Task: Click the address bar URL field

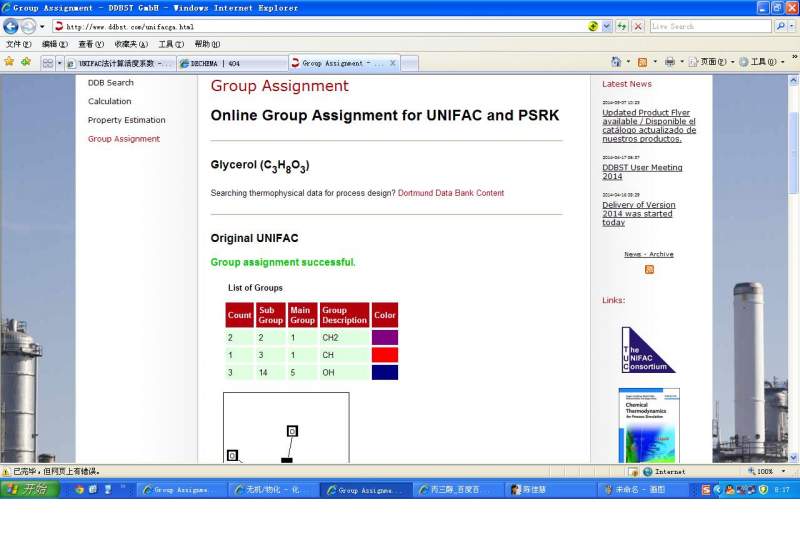Action: pyautogui.click(x=321, y=27)
